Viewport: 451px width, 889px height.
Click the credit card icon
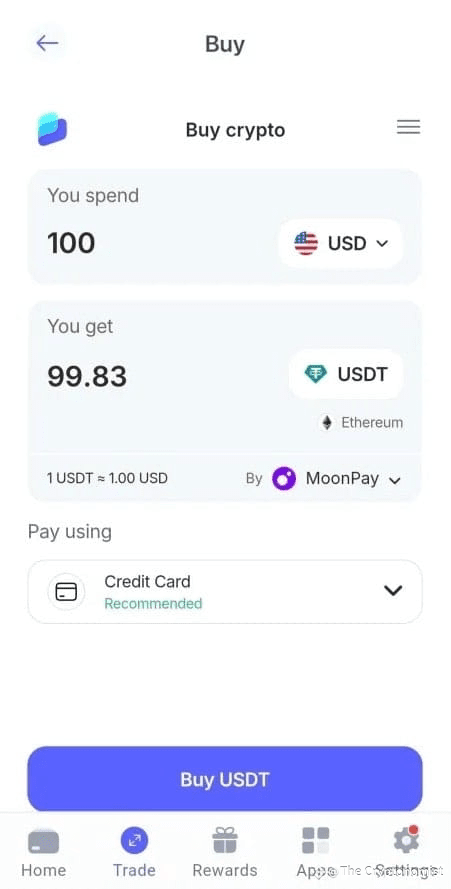click(x=66, y=591)
